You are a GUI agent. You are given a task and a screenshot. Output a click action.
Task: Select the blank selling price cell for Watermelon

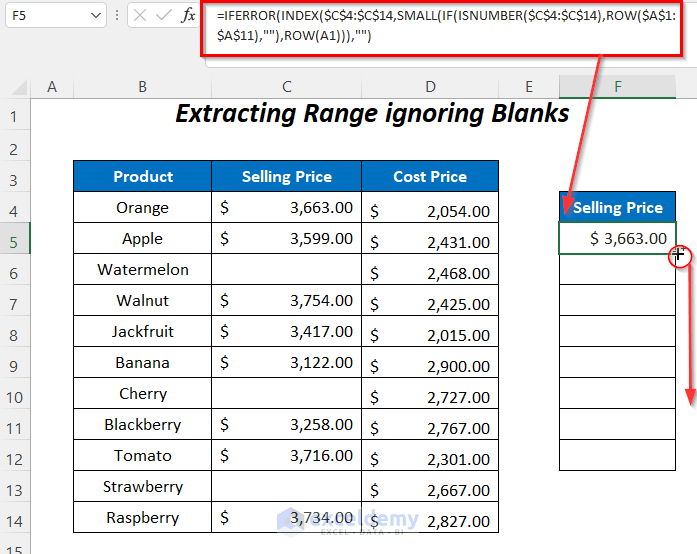point(287,269)
